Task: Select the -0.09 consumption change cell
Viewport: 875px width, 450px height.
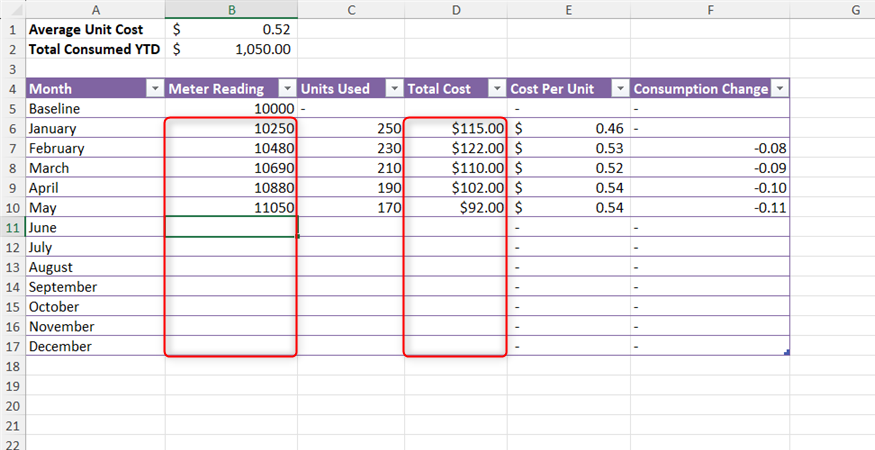Action: pyautogui.click(x=710, y=168)
